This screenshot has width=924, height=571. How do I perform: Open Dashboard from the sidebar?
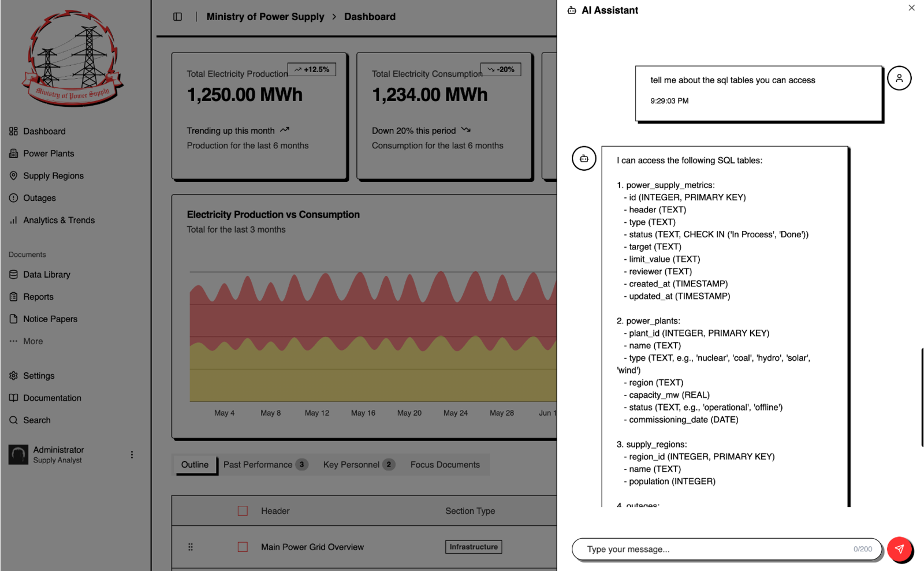click(44, 131)
